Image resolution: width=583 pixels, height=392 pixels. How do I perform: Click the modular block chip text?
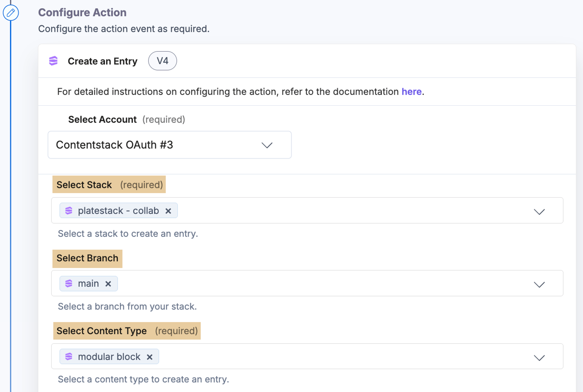(109, 357)
